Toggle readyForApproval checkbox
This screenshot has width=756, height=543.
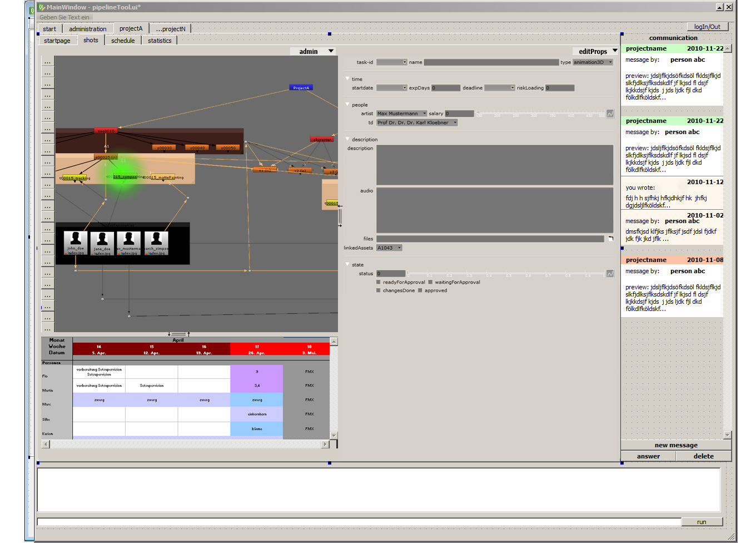pos(379,282)
